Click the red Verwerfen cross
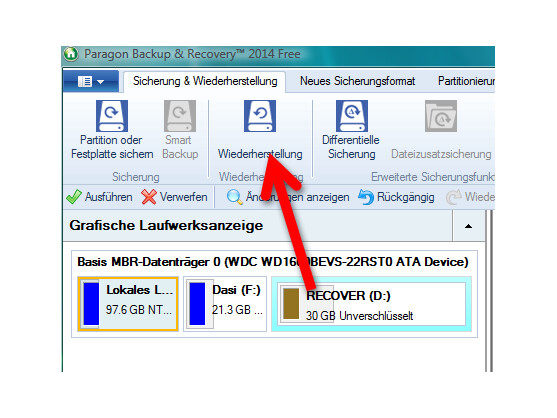This screenshot has height=418, width=557. pyautogui.click(x=148, y=197)
